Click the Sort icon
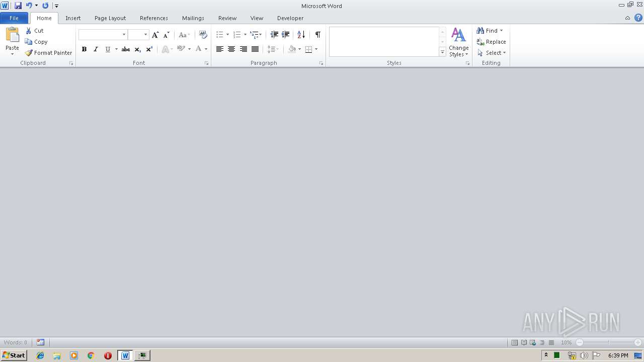The image size is (644, 362). 301,35
